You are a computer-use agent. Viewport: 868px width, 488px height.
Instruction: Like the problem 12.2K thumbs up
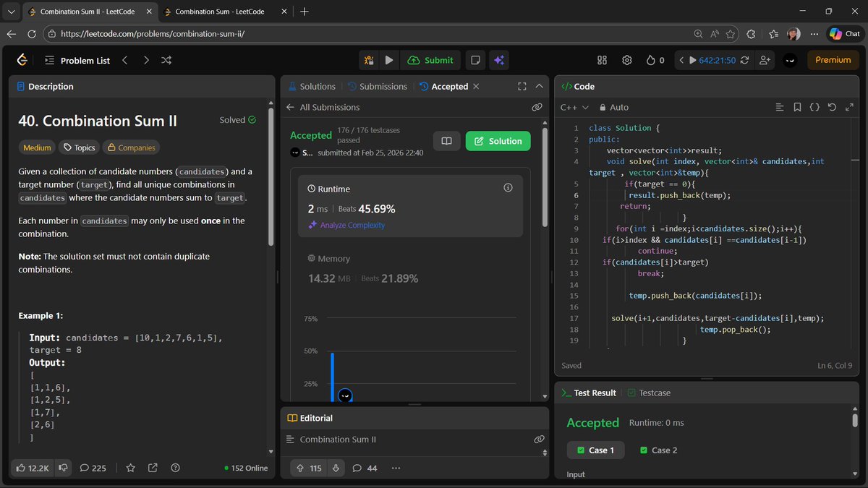coord(31,468)
